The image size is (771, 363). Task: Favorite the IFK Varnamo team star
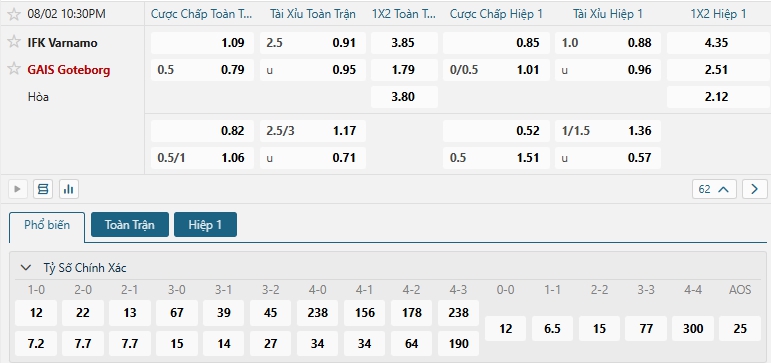click(x=14, y=42)
